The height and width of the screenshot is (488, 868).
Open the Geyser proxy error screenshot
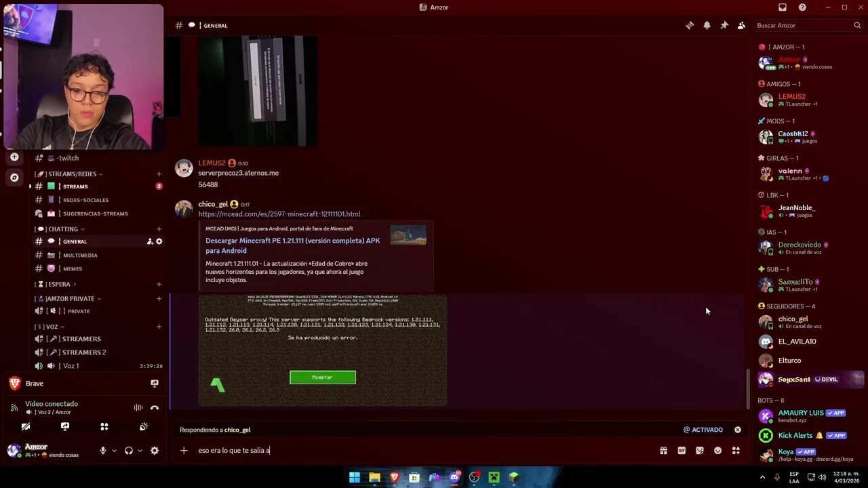(323, 350)
